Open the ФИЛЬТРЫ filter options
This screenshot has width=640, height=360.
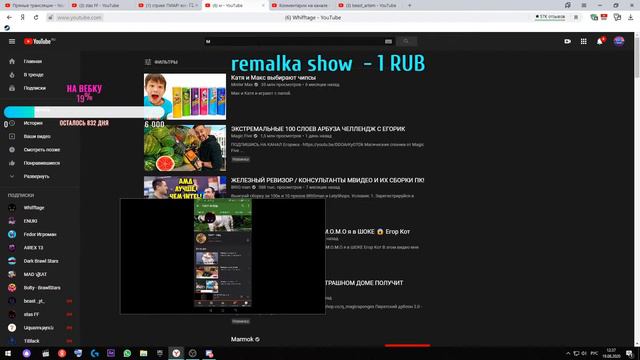(161, 62)
